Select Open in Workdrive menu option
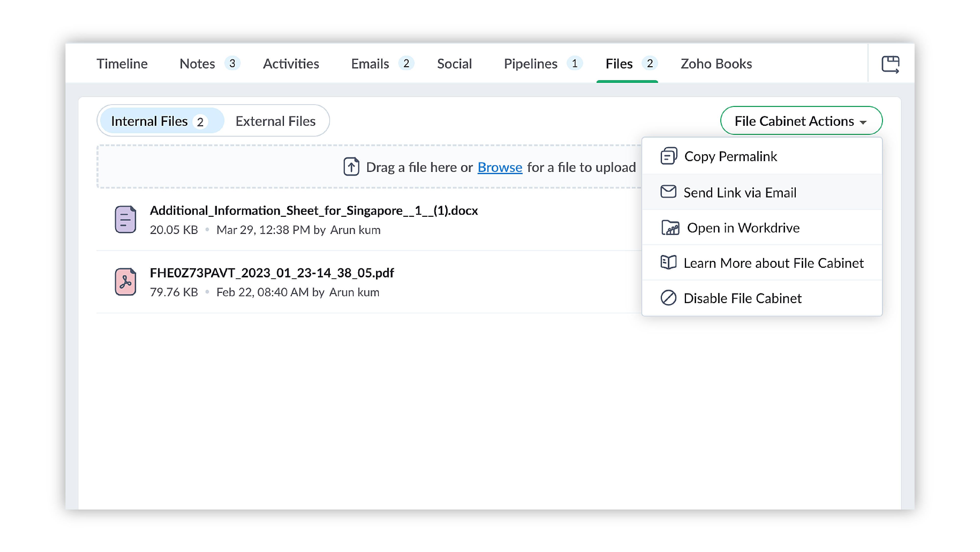Screen dimensions: 980x552 tap(743, 228)
